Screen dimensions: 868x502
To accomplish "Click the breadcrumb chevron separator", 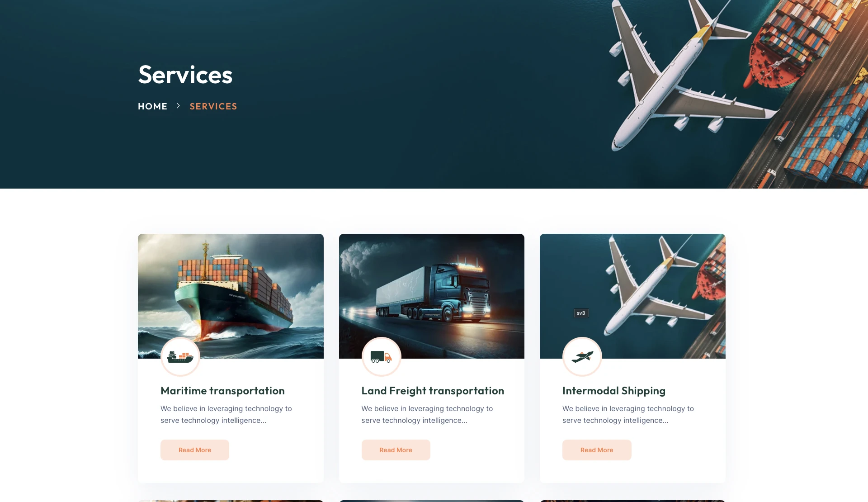I will point(178,106).
